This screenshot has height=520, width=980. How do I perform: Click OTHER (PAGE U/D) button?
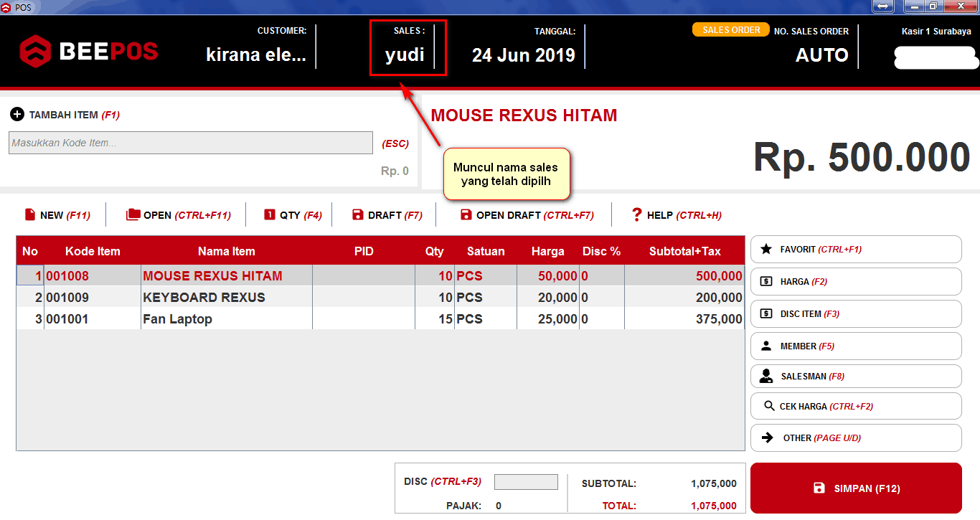[856, 438]
